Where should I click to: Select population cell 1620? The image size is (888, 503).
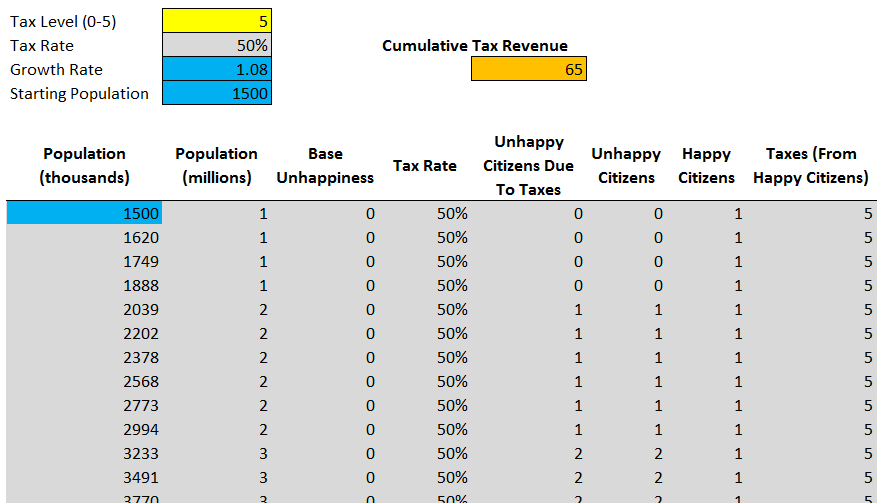coord(84,237)
